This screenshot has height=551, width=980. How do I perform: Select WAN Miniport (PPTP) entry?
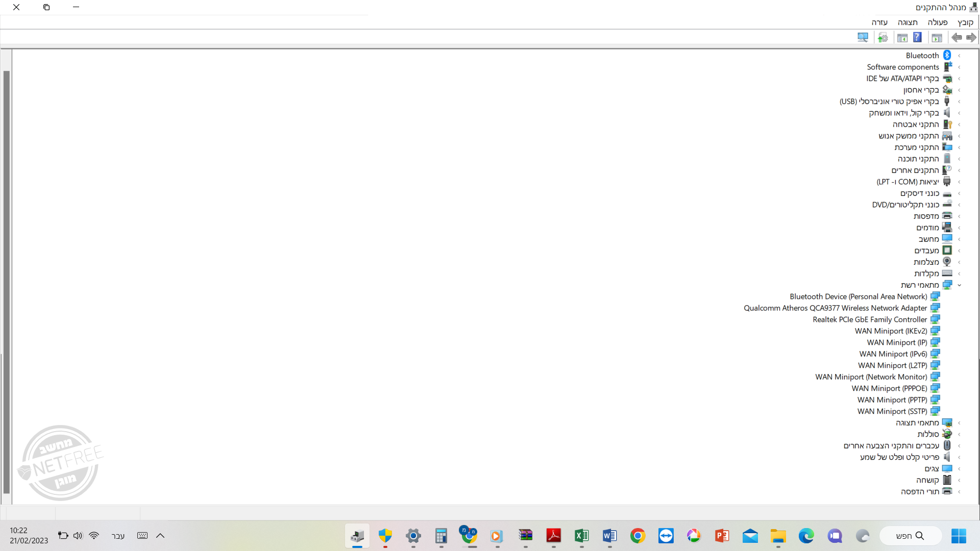point(892,400)
